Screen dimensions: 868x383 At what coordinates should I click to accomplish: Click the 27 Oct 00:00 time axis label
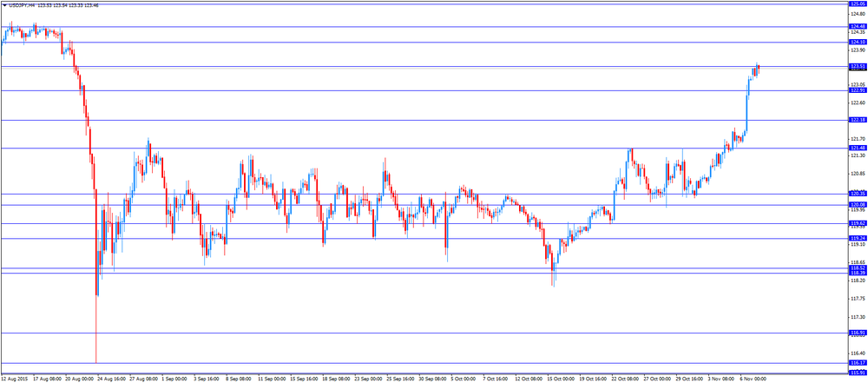point(658,380)
